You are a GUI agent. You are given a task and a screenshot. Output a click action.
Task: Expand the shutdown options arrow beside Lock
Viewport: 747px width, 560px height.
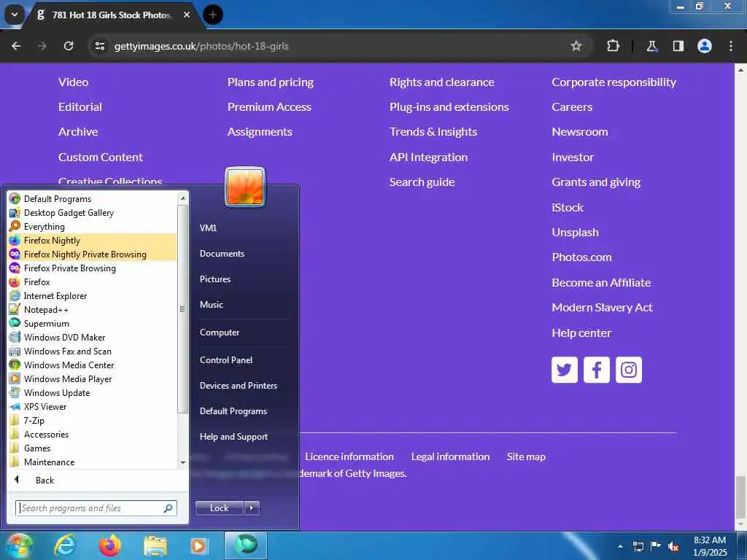click(252, 508)
